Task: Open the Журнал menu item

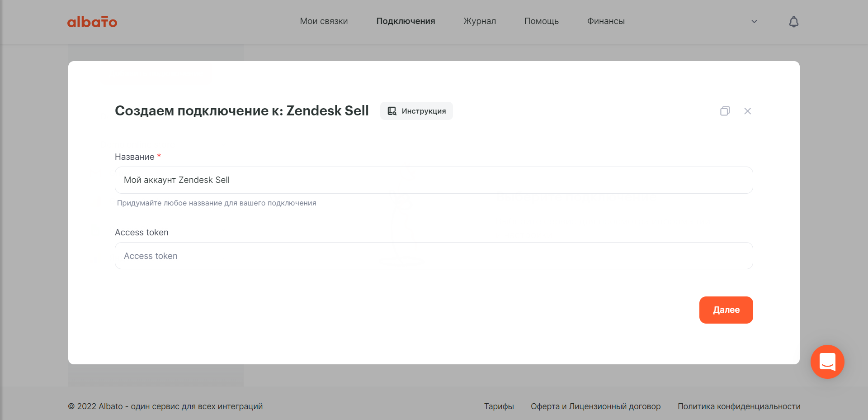Action: click(x=480, y=21)
